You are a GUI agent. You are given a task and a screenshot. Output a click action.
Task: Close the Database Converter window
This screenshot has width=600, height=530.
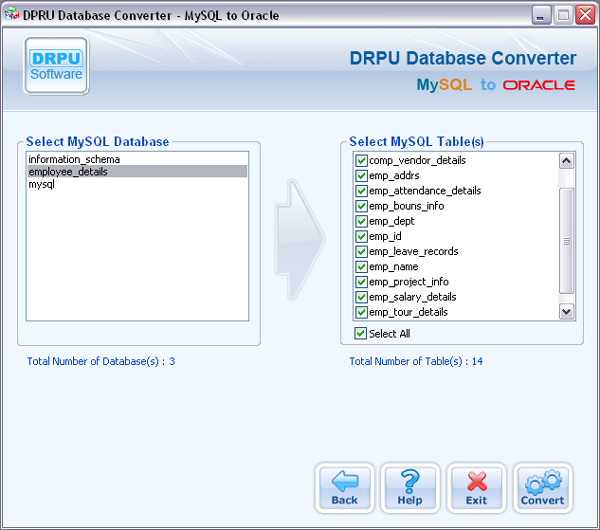[585, 15]
